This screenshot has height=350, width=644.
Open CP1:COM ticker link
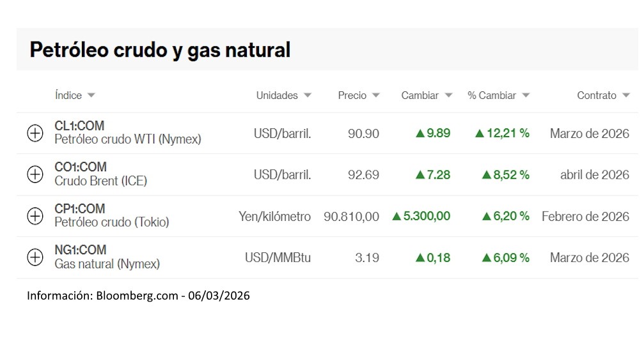[79, 209]
